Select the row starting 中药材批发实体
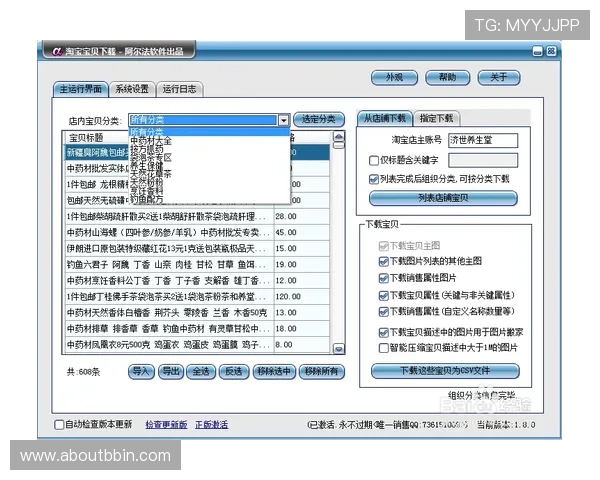The image size is (600, 480). pyautogui.click(x=197, y=168)
